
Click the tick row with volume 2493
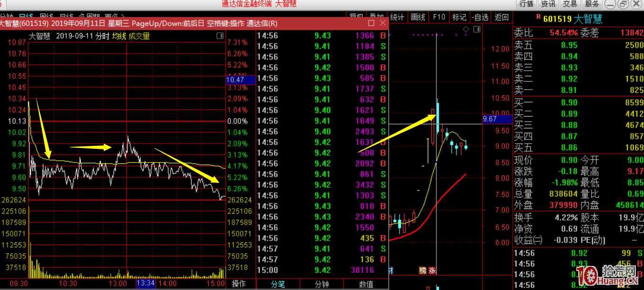coord(322,131)
